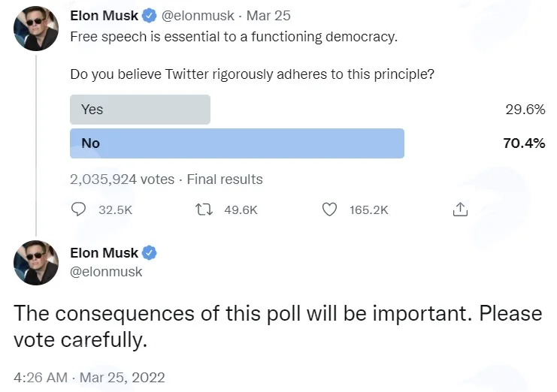Open @elonmusk handle in top tweet
The image size is (557, 392).
tap(198, 16)
